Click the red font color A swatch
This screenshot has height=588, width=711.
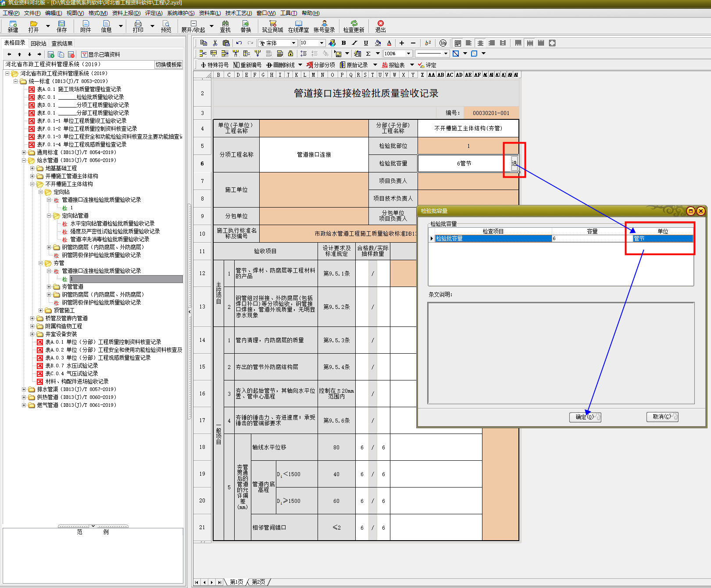pyautogui.click(x=389, y=43)
